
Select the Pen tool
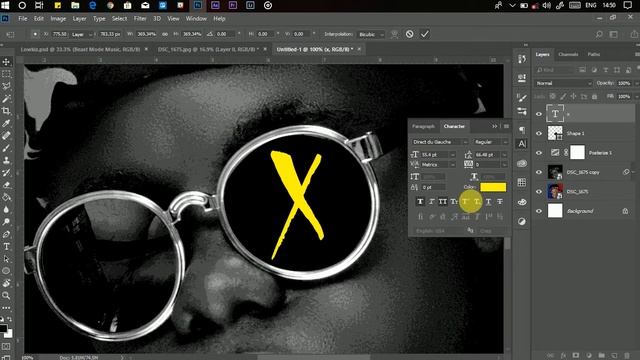(6, 234)
